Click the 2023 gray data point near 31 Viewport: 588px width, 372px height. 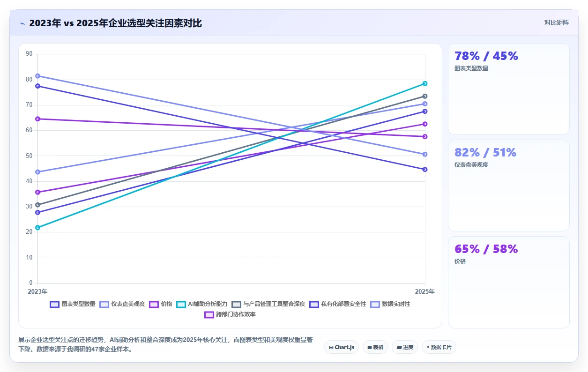click(37, 205)
